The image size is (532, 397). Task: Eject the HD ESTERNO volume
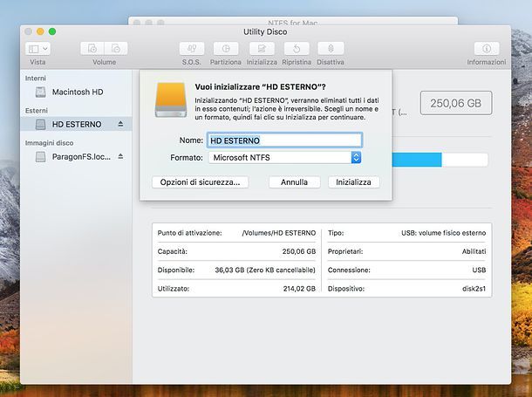tap(120, 124)
